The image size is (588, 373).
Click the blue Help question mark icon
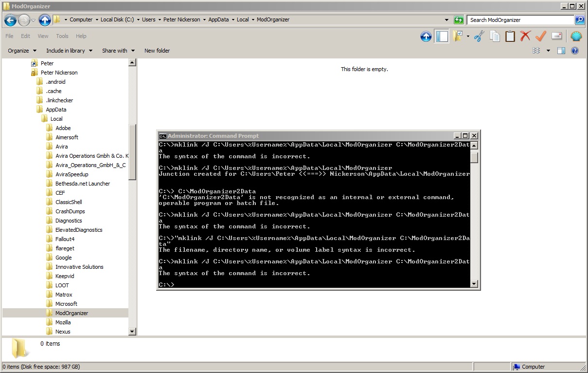pyautogui.click(x=575, y=51)
